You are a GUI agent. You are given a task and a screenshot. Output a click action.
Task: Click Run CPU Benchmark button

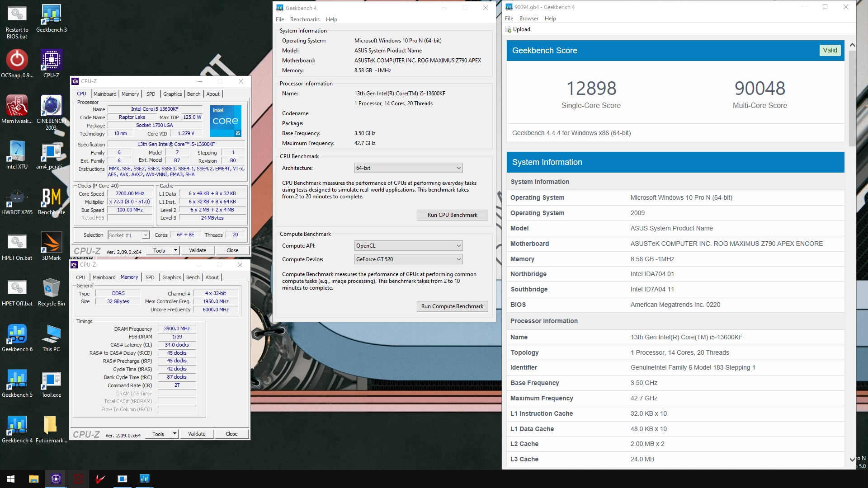[452, 215]
